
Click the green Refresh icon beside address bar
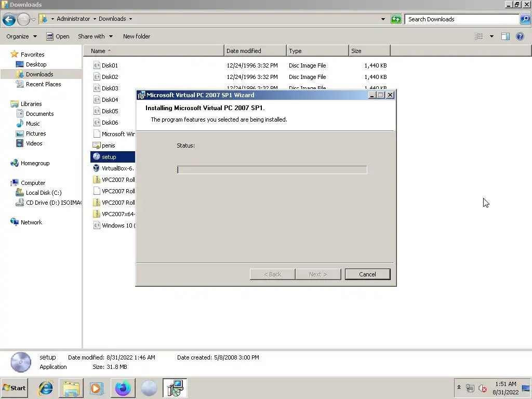point(395,19)
